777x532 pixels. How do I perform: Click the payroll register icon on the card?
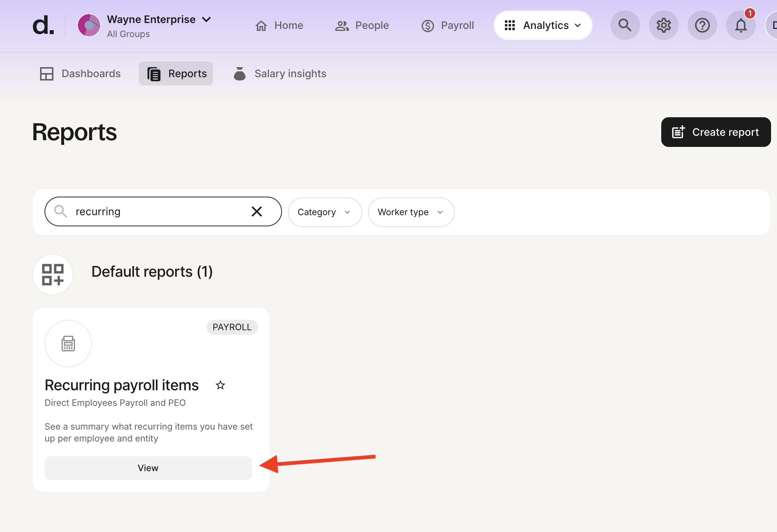[68, 344]
